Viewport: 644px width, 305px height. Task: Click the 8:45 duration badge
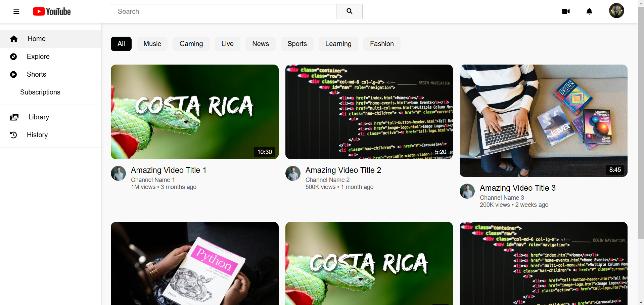point(615,170)
